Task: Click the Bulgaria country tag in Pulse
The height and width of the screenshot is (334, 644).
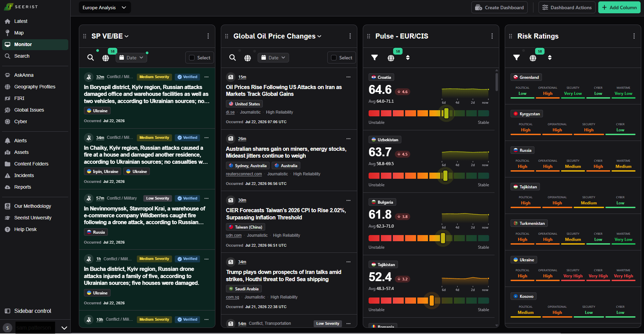Action: point(382,202)
